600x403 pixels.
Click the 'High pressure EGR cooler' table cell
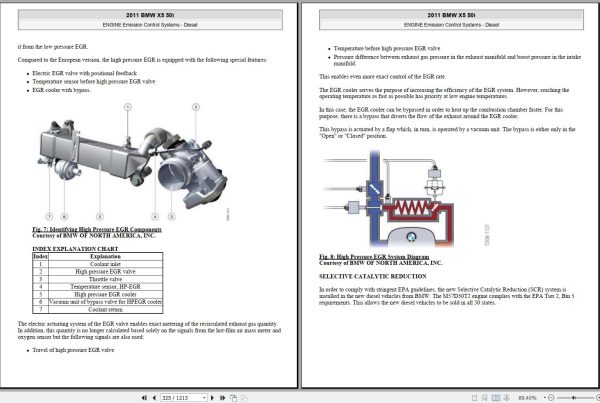pyautogui.click(x=105, y=294)
